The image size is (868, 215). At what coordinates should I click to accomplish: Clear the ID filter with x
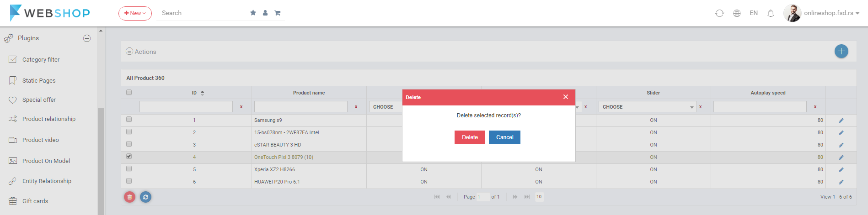[241, 107]
